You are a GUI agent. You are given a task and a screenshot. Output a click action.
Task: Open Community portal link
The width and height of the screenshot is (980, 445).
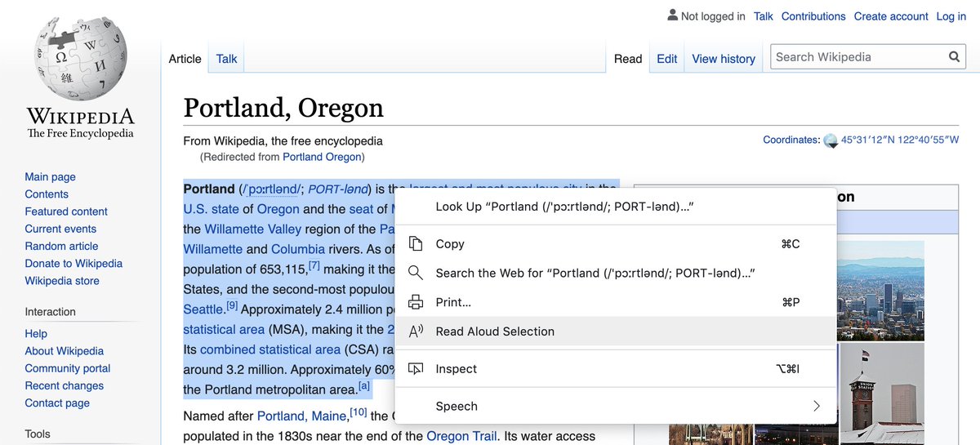tap(68, 368)
